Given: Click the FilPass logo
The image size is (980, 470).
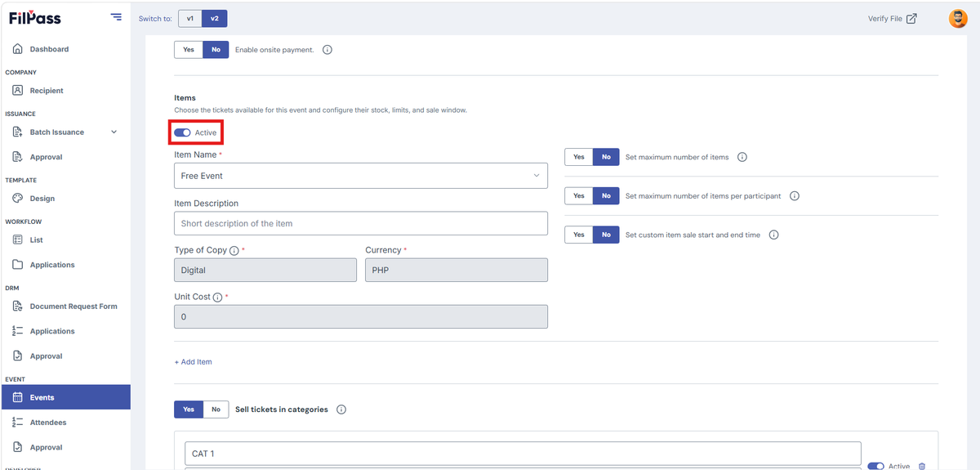Looking at the screenshot, I should pyautogui.click(x=35, y=18).
